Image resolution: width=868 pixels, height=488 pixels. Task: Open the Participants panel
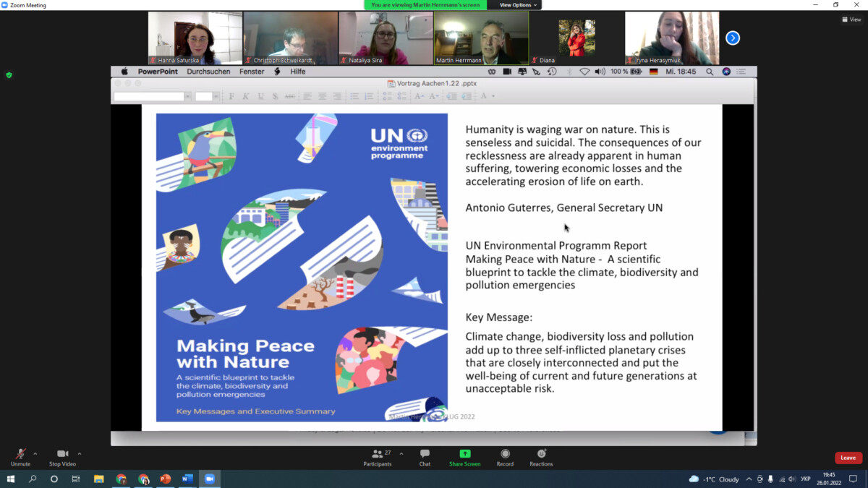[377, 455]
